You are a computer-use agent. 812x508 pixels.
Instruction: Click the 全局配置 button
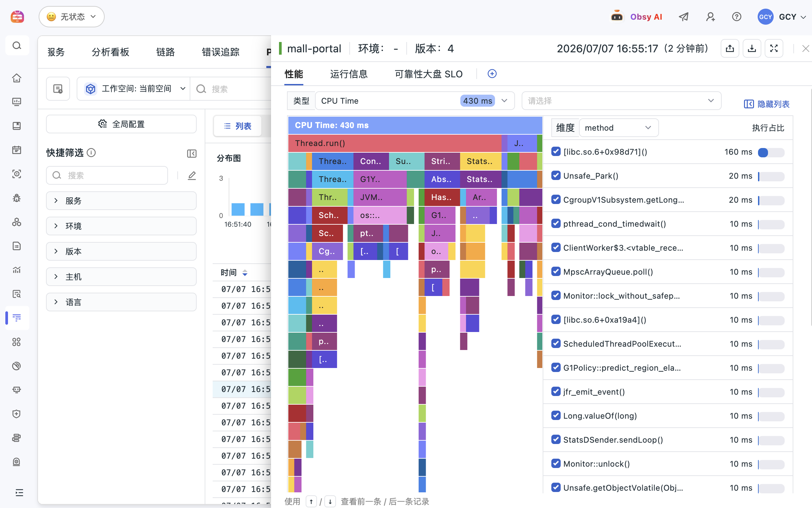[x=121, y=124]
